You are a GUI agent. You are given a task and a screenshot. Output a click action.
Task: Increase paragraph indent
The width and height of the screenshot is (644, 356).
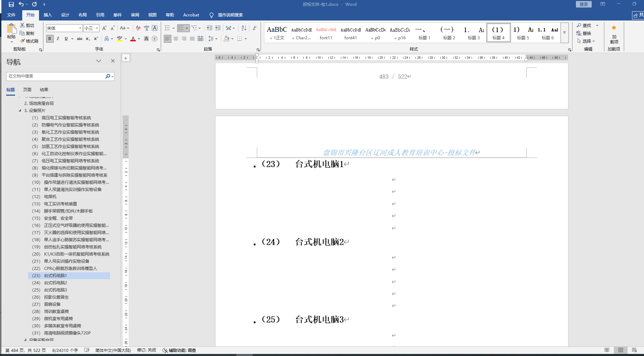click(218, 28)
